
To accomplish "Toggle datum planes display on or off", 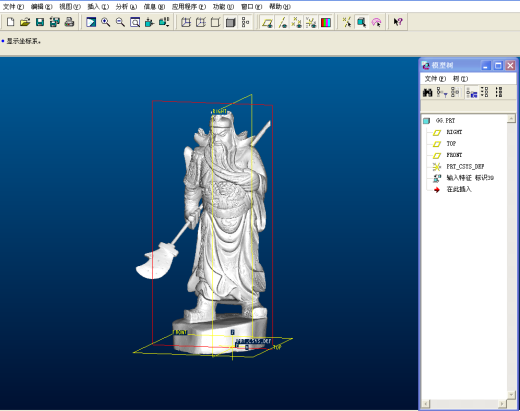I will 267,22.
